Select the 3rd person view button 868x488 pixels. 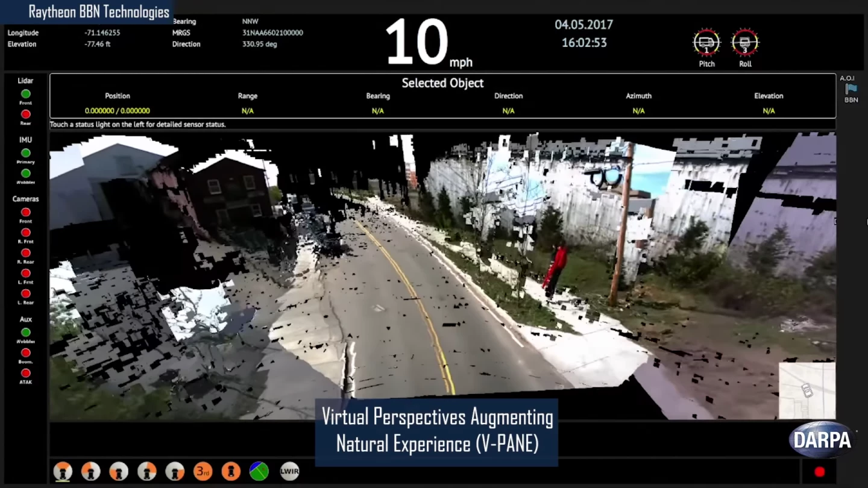tap(203, 471)
